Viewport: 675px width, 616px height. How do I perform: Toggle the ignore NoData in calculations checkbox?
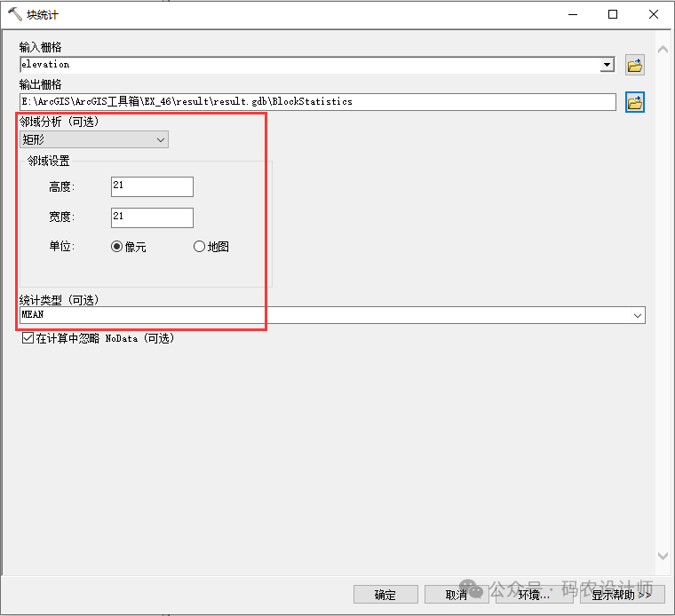28,338
